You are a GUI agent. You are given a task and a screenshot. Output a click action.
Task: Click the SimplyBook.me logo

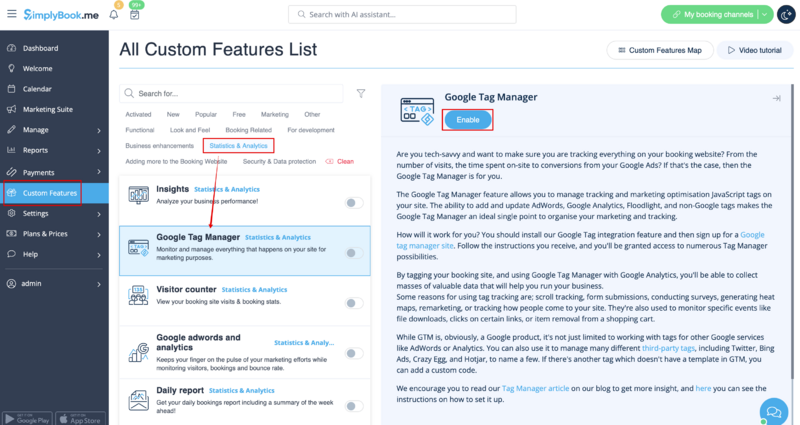coord(61,15)
